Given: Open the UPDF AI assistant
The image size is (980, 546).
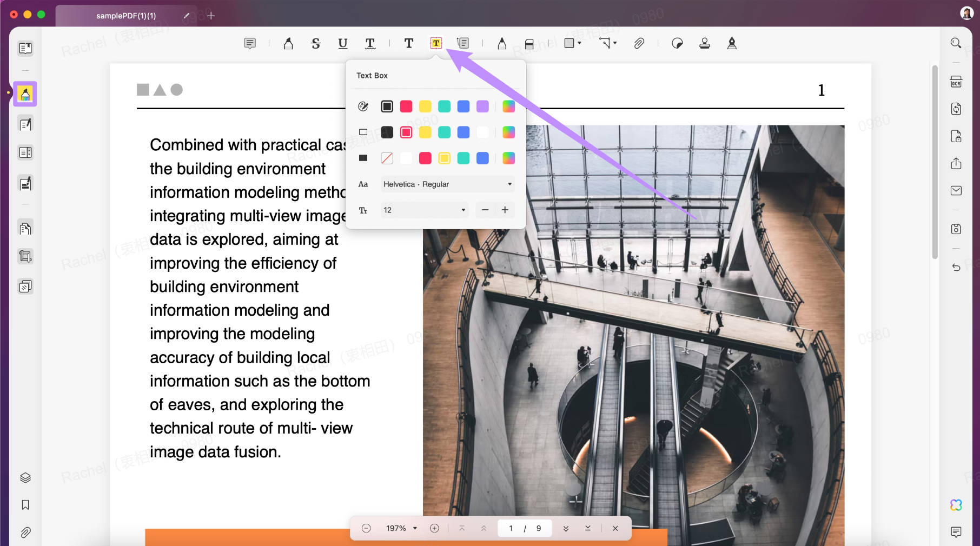Looking at the screenshot, I should [956, 505].
